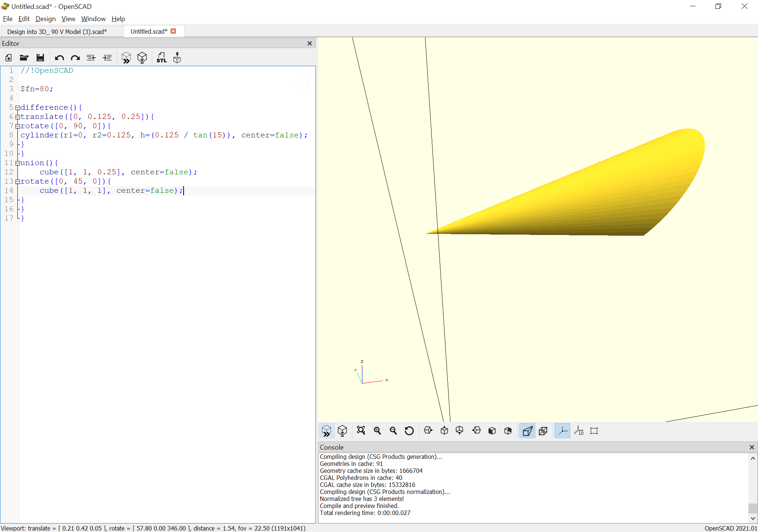The width and height of the screenshot is (758, 532).
Task: Toggle Perspective projection mode
Action: click(x=527, y=430)
